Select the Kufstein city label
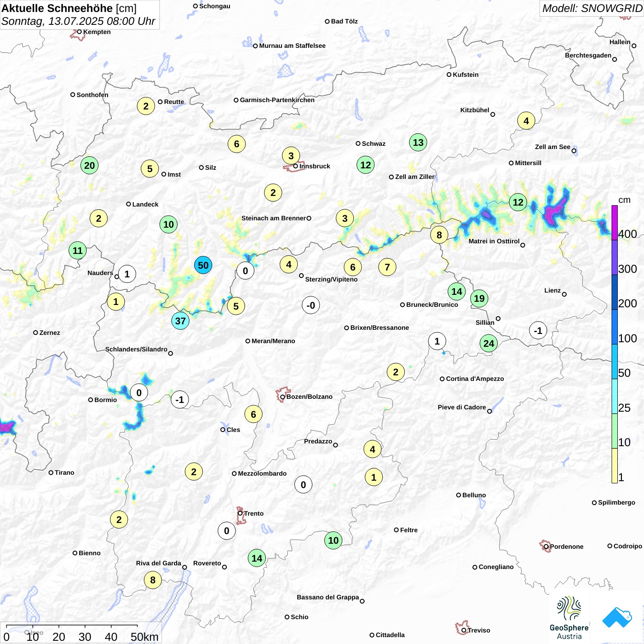644x644 pixels. [x=466, y=75]
